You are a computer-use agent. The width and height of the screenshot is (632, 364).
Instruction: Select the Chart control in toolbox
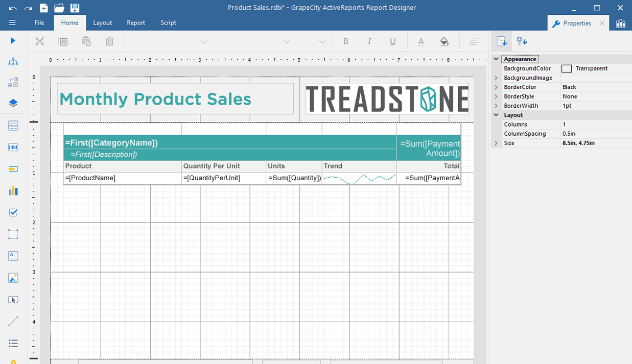point(13,191)
